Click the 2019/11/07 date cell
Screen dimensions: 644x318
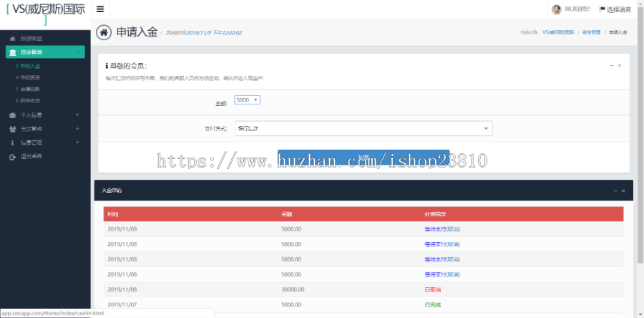122,305
